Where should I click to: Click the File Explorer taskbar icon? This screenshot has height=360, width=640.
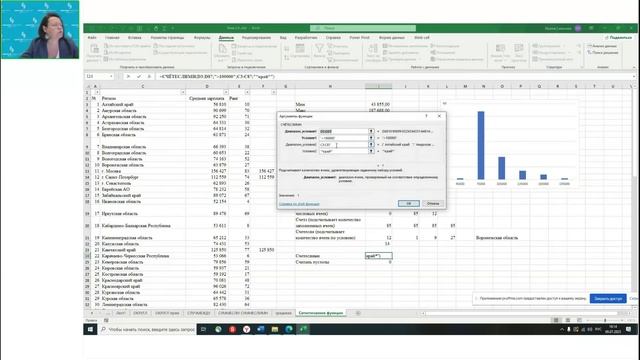pos(275,329)
